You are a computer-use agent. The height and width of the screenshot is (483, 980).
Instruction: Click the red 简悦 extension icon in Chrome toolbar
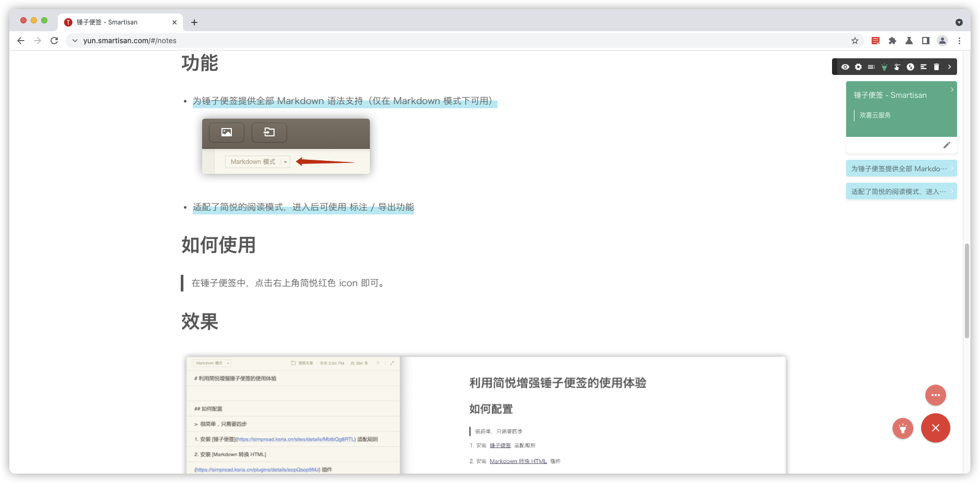coord(876,41)
